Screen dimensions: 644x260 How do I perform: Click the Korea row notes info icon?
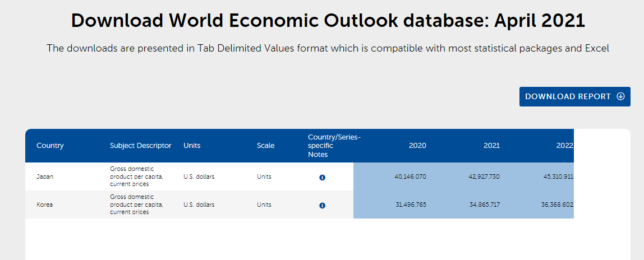322,205
